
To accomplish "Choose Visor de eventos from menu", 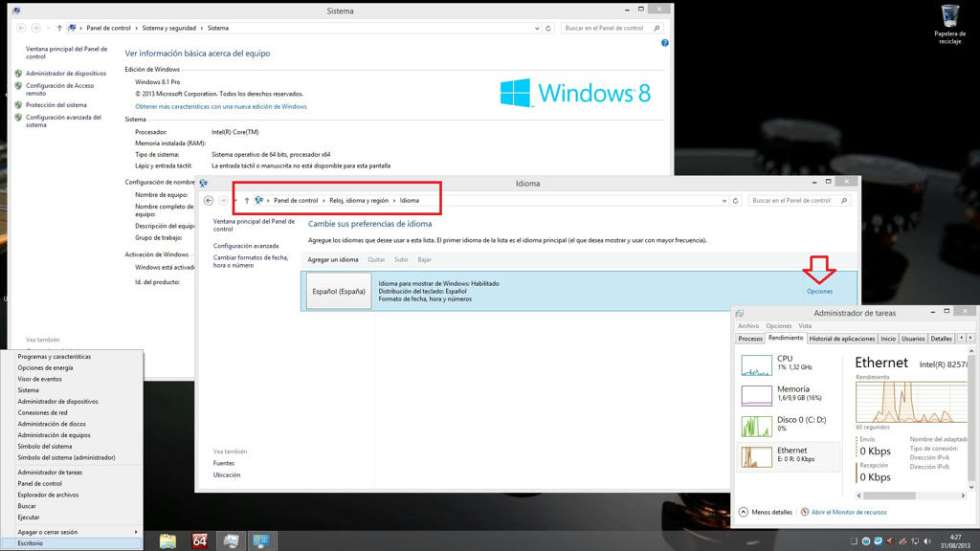I will coord(72,379).
